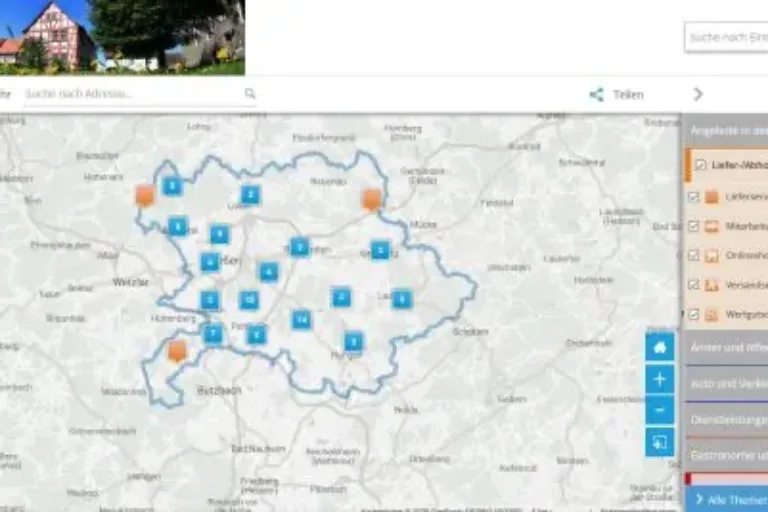
Task: Toggle the Onlineshop layer checkbox
Action: click(694, 256)
